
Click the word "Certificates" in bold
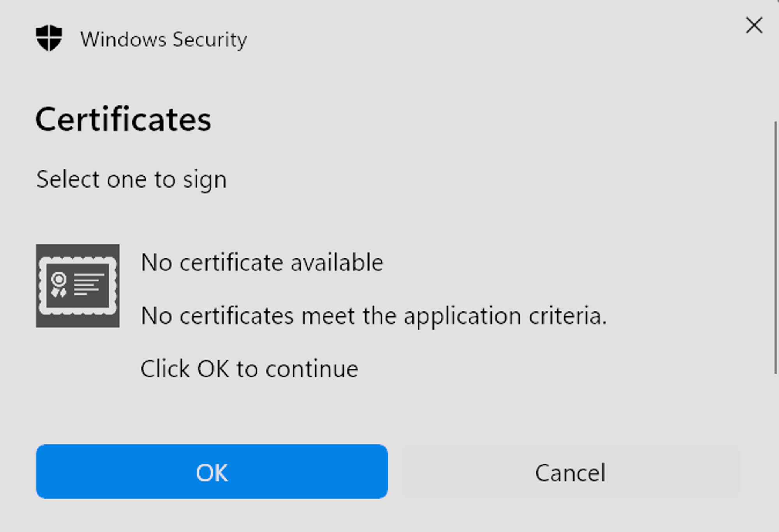click(123, 119)
